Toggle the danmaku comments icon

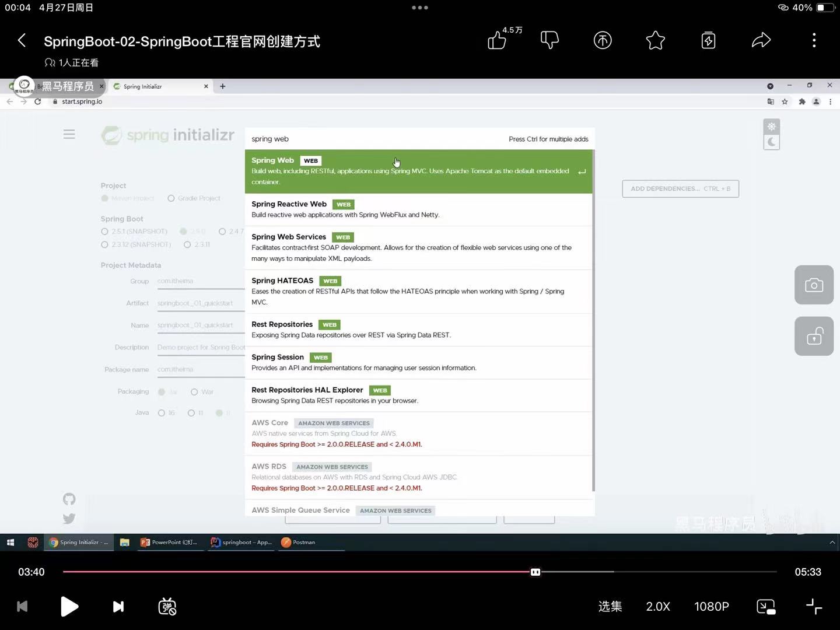click(x=167, y=607)
